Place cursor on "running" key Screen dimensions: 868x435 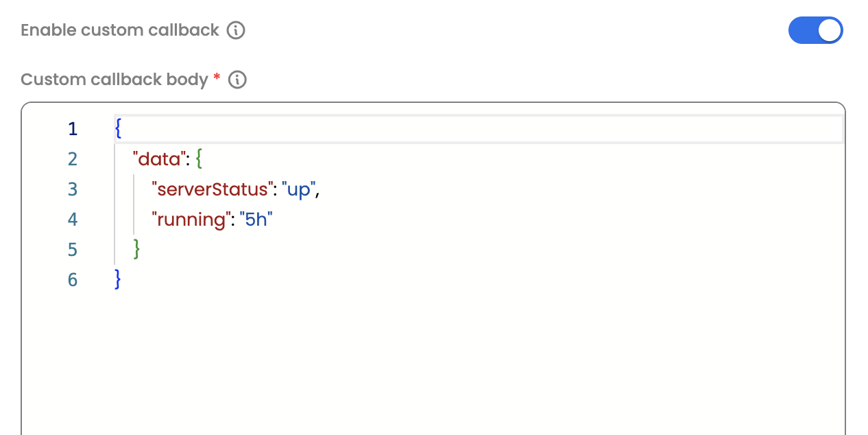(x=191, y=220)
